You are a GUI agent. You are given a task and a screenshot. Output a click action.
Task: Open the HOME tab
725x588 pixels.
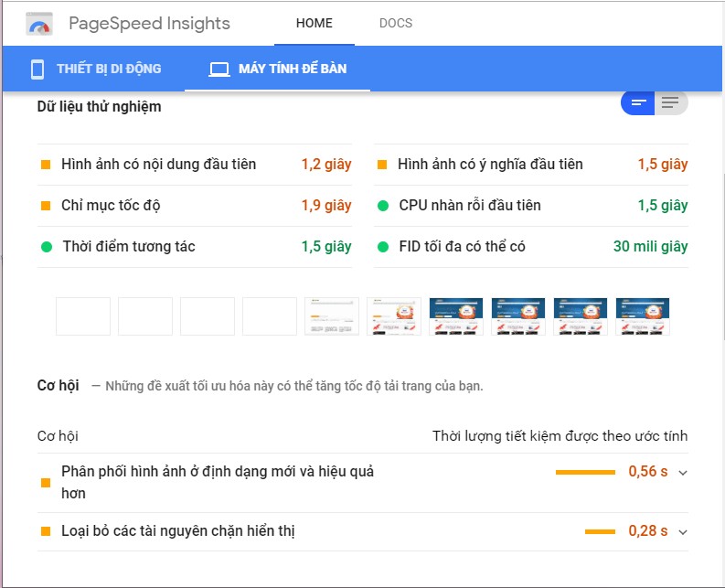coord(315,23)
